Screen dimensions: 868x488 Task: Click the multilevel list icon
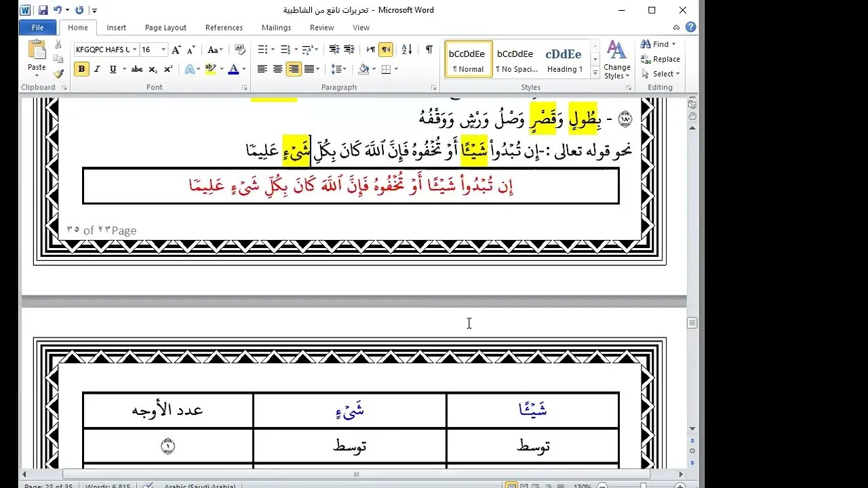(307, 49)
